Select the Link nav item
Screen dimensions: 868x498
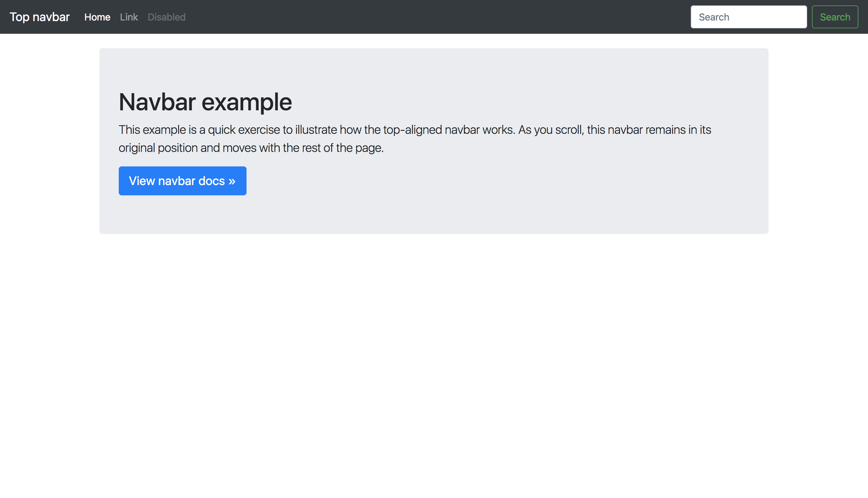pyautogui.click(x=129, y=17)
